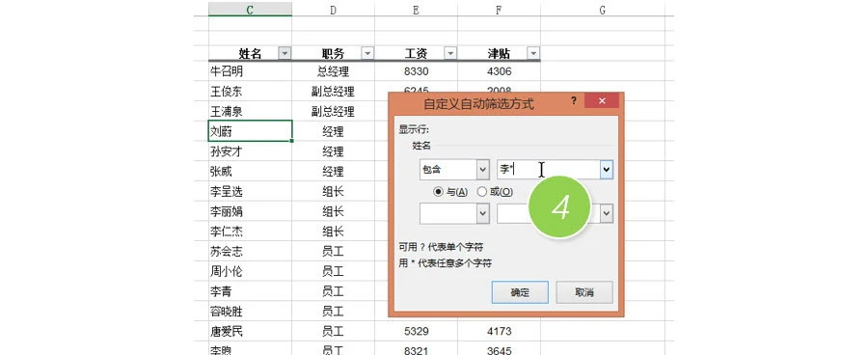Viewport: 868px width, 355px height.
Task: Select column G header
Action: tap(602, 9)
